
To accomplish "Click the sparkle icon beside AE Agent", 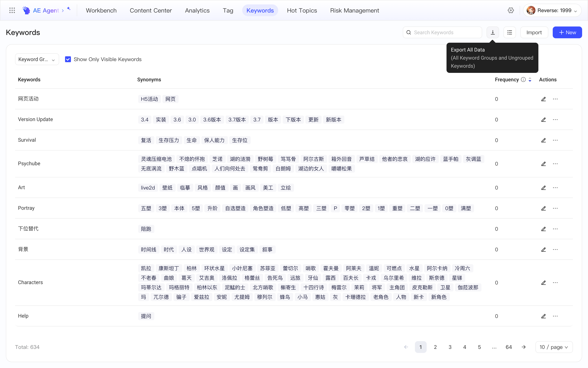I will click(69, 9).
